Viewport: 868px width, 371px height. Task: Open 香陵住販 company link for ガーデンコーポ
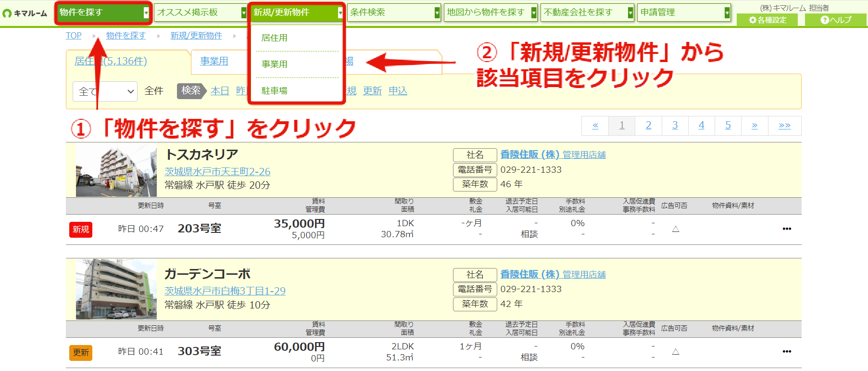pyautogui.click(x=553, y=274)
